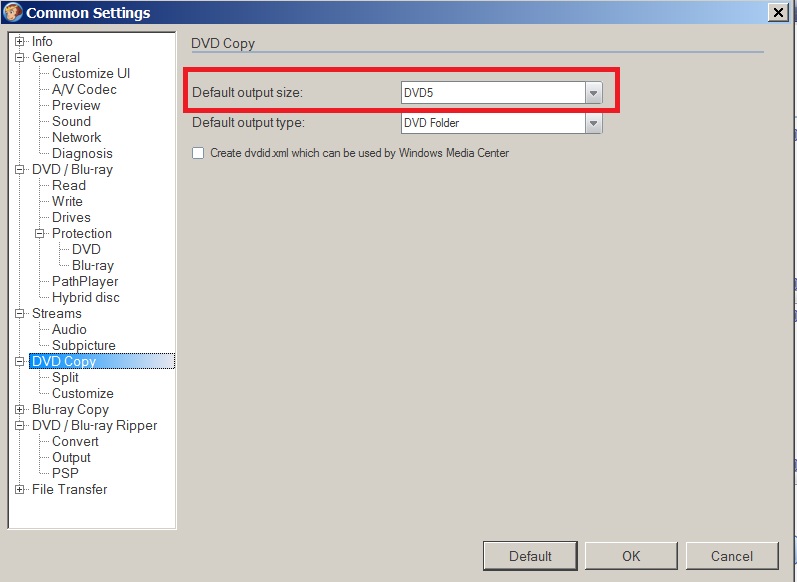Select the Streams tree item

[x=57, y=314]
